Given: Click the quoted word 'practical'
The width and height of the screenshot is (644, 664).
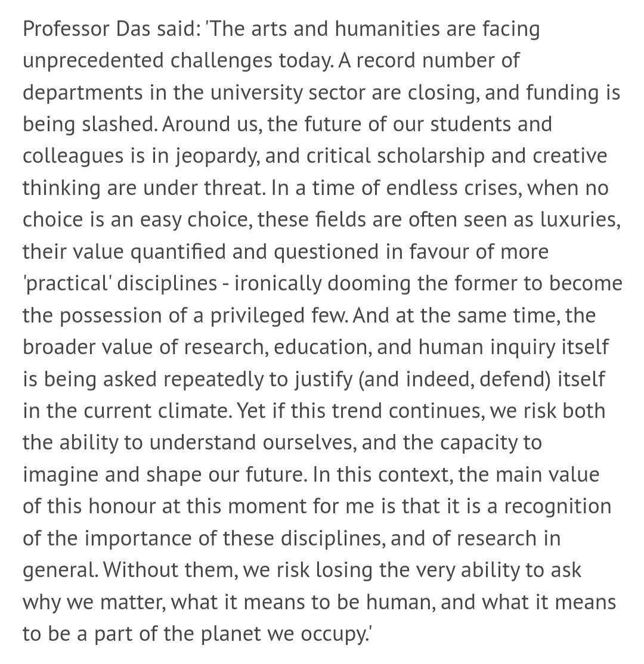Looking at the screenshot, I should [x=67, y=284].
